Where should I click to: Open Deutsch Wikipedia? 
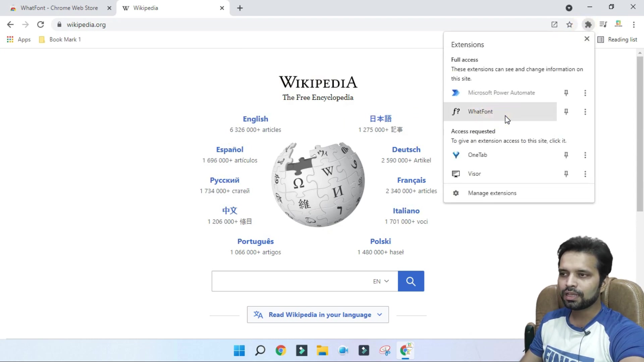coord(406,149)
